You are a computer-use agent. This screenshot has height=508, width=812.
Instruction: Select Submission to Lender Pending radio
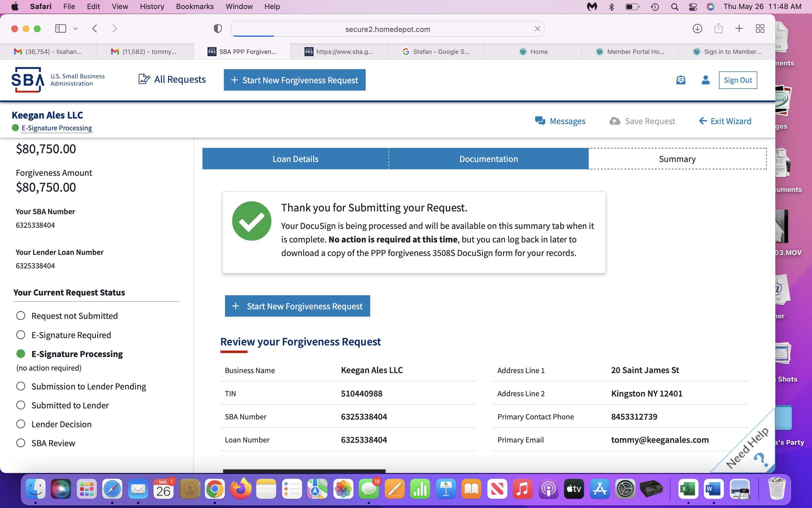pos(21,386)
